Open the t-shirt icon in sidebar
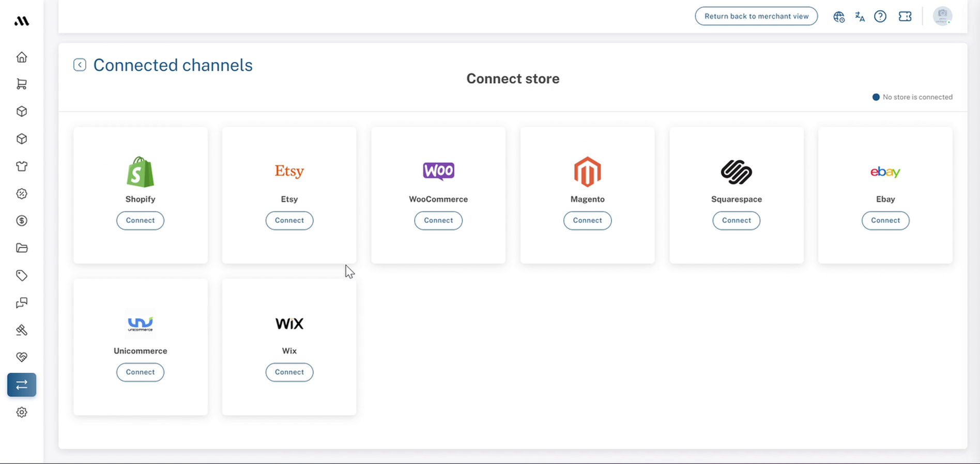The image size is (980, 464). 22,166
